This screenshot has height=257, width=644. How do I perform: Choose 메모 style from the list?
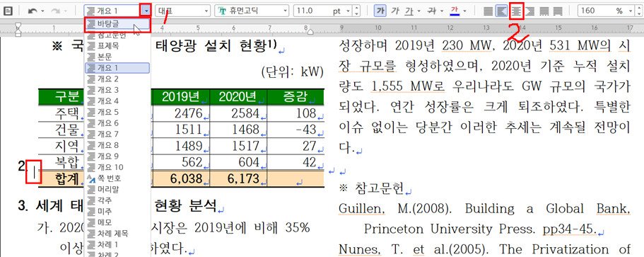(x=117, y=223)
